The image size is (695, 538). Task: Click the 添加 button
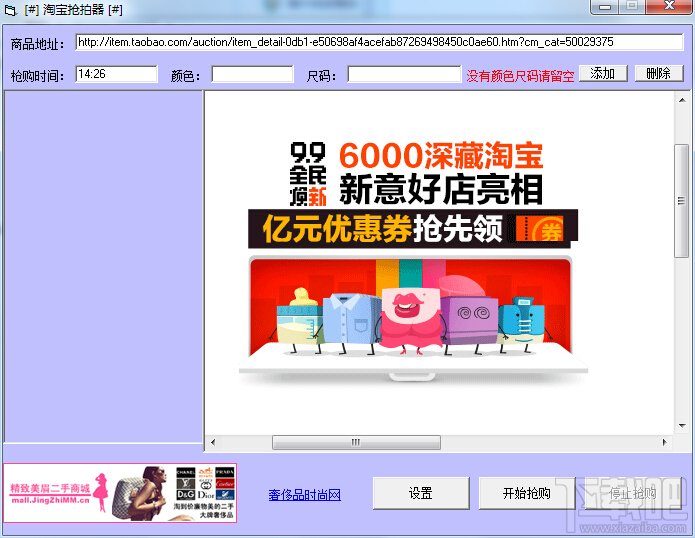click(603, 74)
